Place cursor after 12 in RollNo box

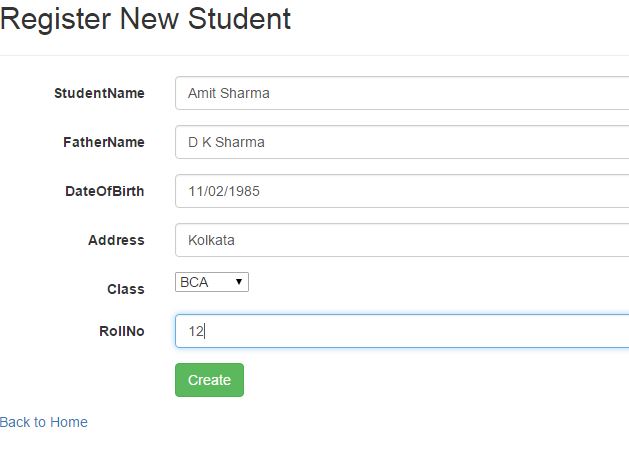205,331
